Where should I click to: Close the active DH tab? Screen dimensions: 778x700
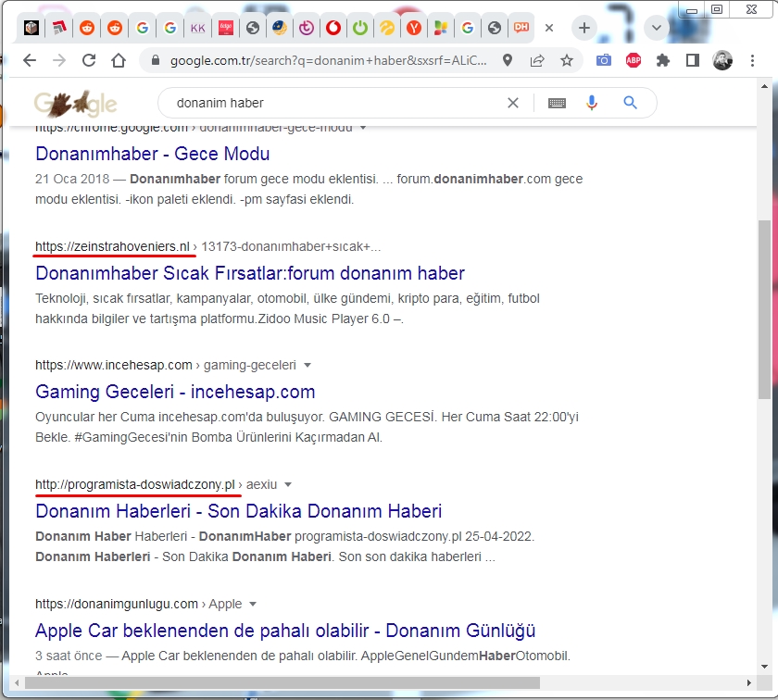548,28
